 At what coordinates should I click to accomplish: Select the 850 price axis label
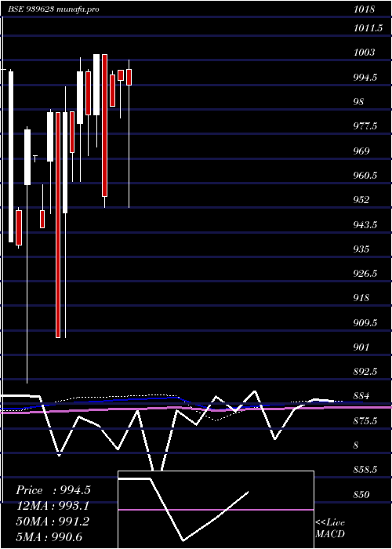pos(361,494)
